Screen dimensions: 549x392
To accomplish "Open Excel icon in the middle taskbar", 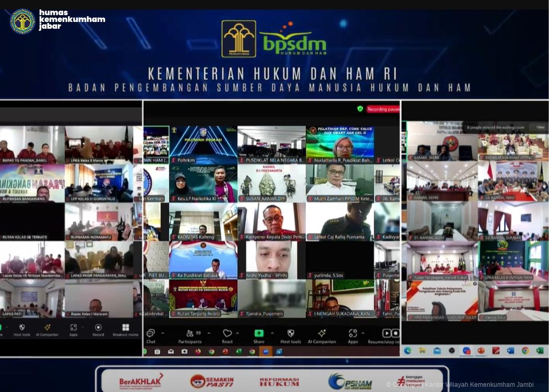I will [238, 351].
